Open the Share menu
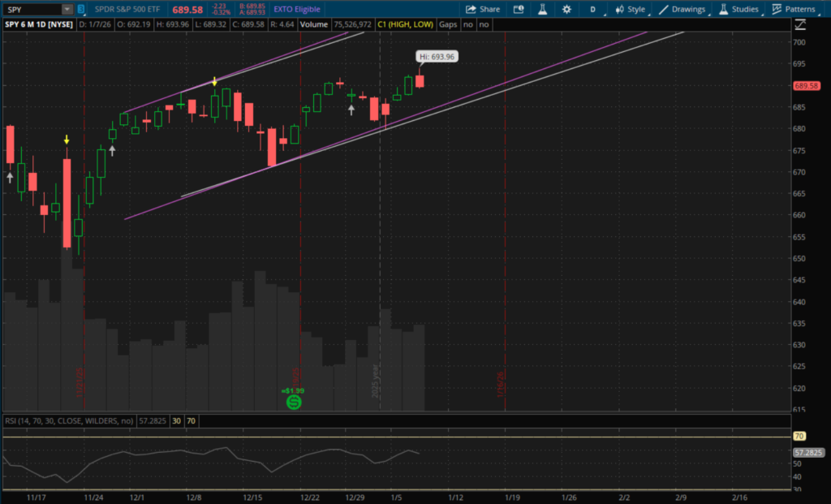The image size is (831, 504). click(x=483, y=9)
